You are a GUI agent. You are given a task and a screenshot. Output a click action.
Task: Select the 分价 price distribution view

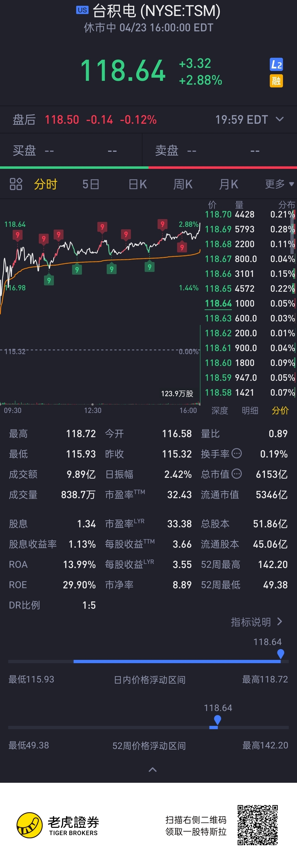click(x=280, y=410)
